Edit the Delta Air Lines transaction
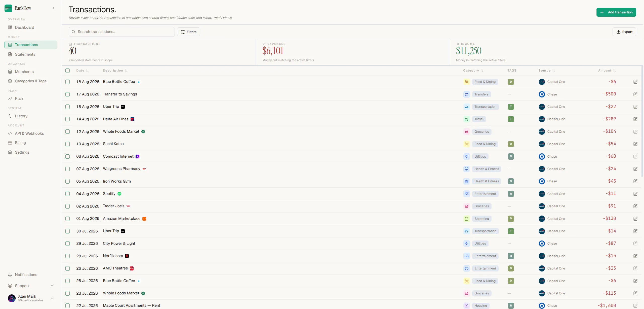The width and height of the screenshot is (644, 309). pyautogui.click(x=635, y=119)
